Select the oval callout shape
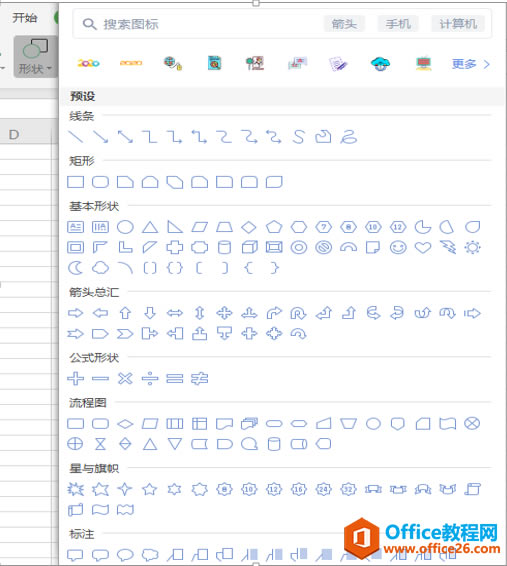The width and height of the screenshot is (507, 566). point(125,555)
